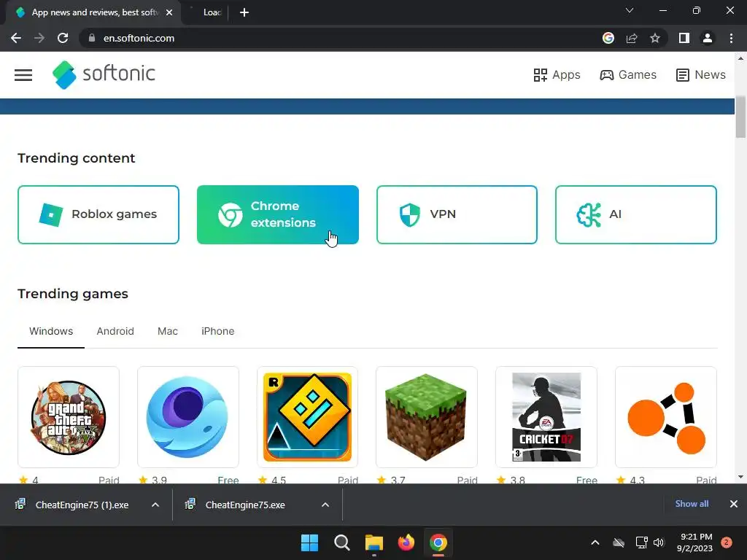This screenshot has width=747, height=560.
Task: Click the scrollbar down arrow
Action: point(740,477)
